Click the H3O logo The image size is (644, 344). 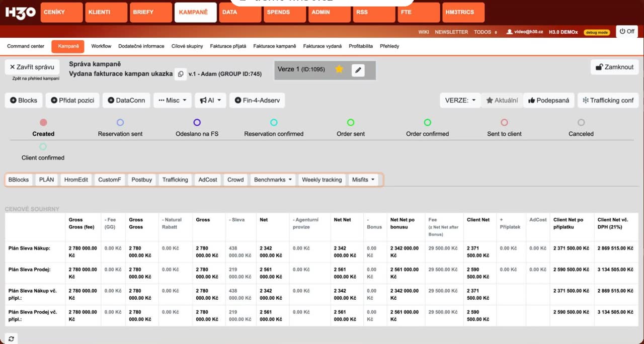click(x=21, y=13)
